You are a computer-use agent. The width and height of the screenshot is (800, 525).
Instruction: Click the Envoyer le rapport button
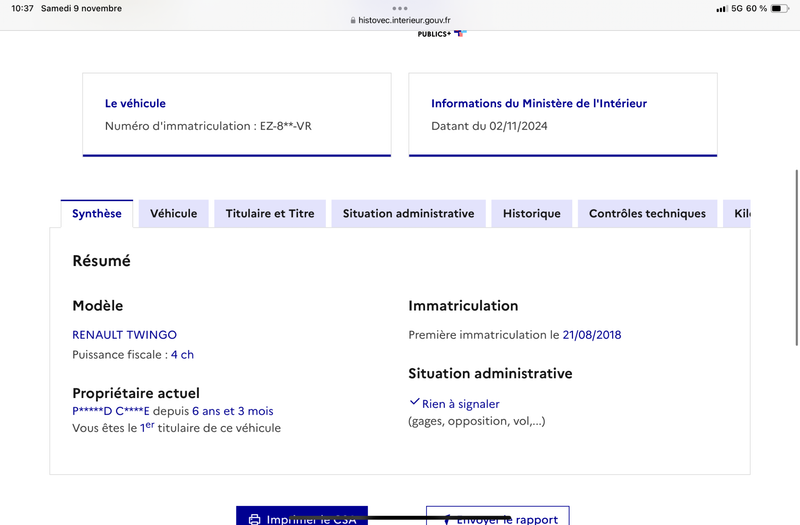pos(497,516)
